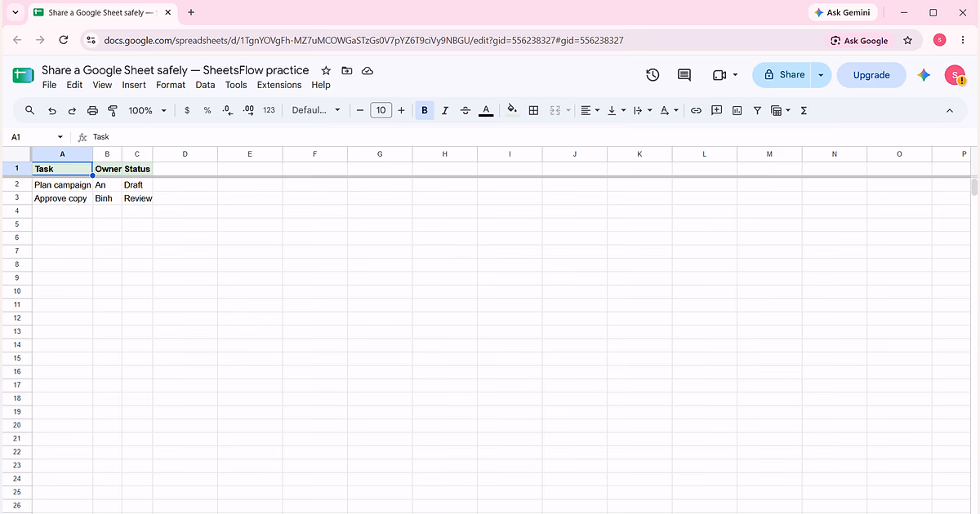Open the fill color picker
The image size is (980, 514).
[x=513, y=110]
